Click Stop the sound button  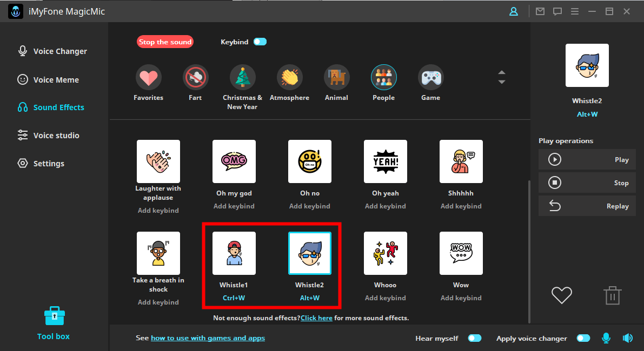165,42
